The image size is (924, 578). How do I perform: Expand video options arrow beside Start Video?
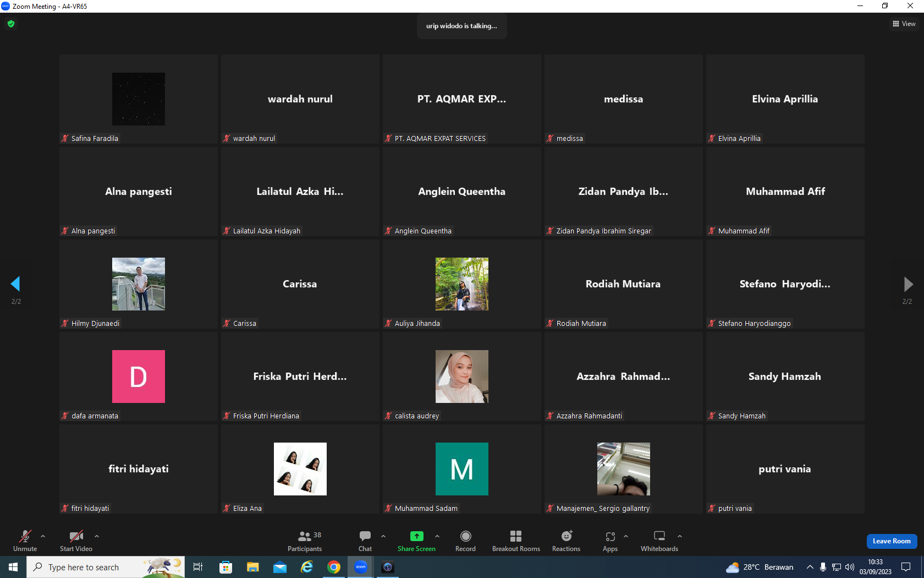pos(97,536)
